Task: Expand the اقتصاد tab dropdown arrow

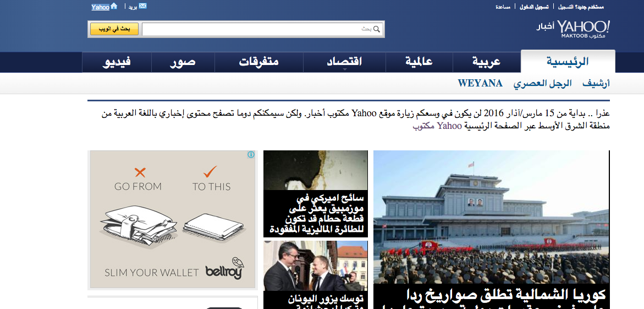Action: tap(345, 69)
